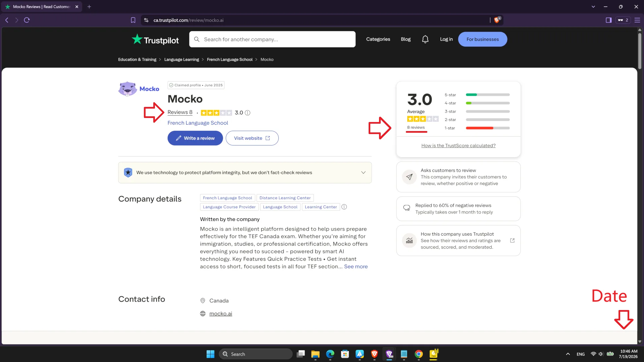This screenshot has height=362, width=644.
Task: Click French Language School category link under Mocko
Action: point(198,123)
